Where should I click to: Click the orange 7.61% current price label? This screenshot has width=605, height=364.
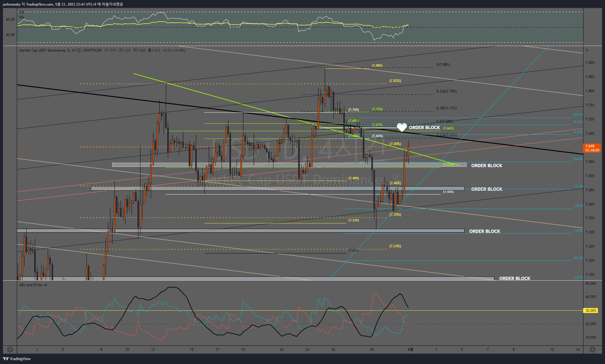tap(592, 148)
